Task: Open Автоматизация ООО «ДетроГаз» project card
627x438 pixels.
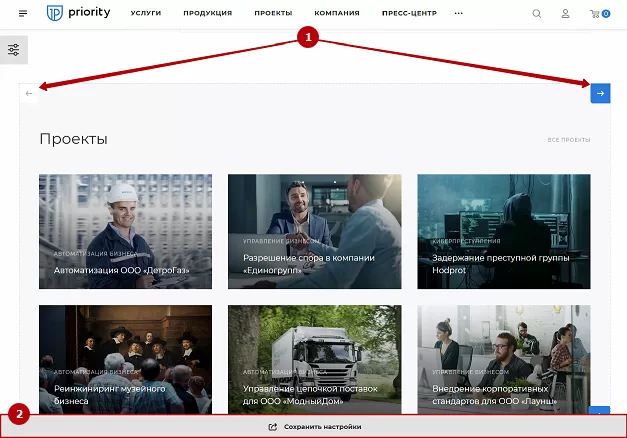Action: coord(126,231)
